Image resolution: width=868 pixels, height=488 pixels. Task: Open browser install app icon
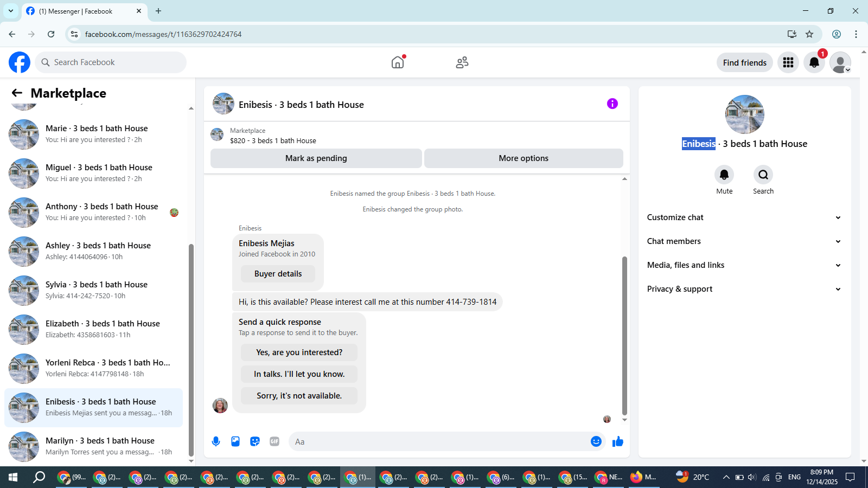792,34
